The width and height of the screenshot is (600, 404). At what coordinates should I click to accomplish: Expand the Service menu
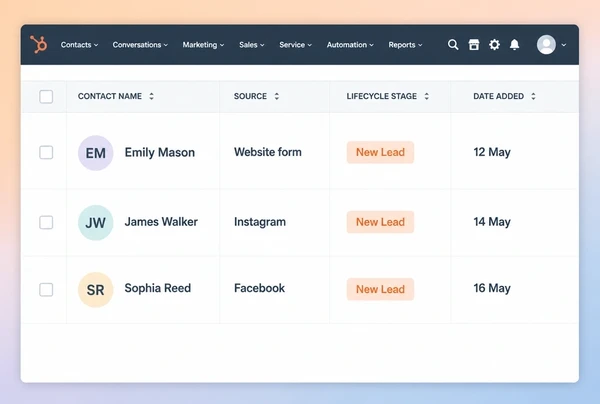(295, 45)
